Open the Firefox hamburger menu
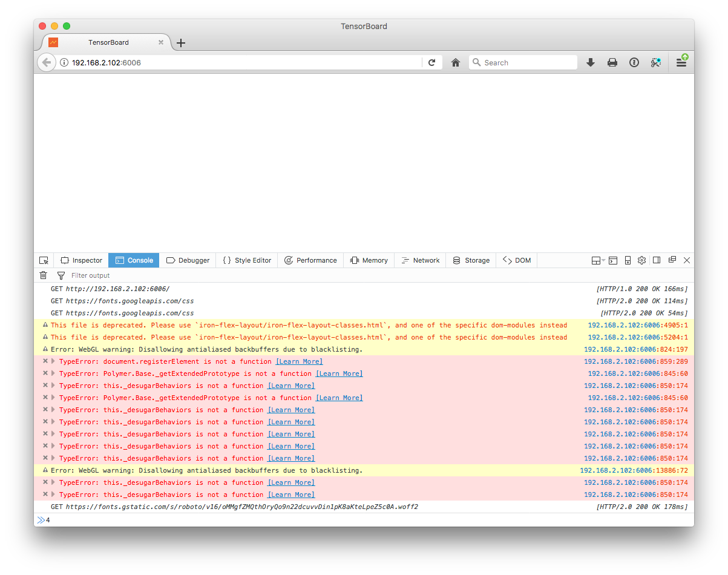The height and width of the screenshot is (575, 728). [x=681, y=62]
